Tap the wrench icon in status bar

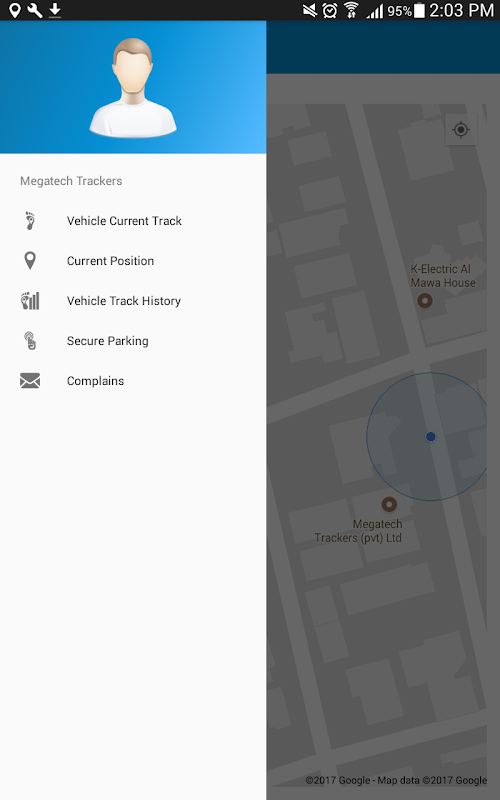point(35,10)
